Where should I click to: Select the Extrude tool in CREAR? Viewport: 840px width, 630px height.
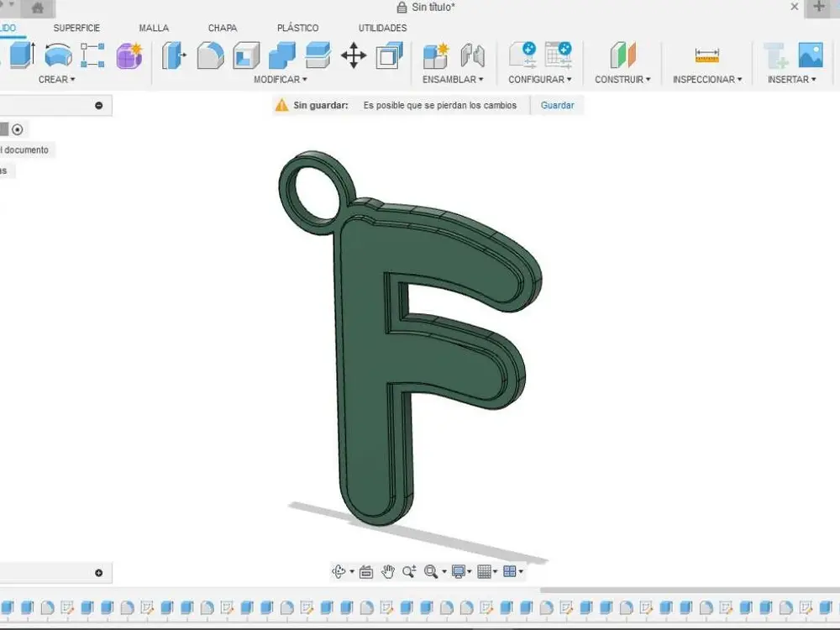22,55
